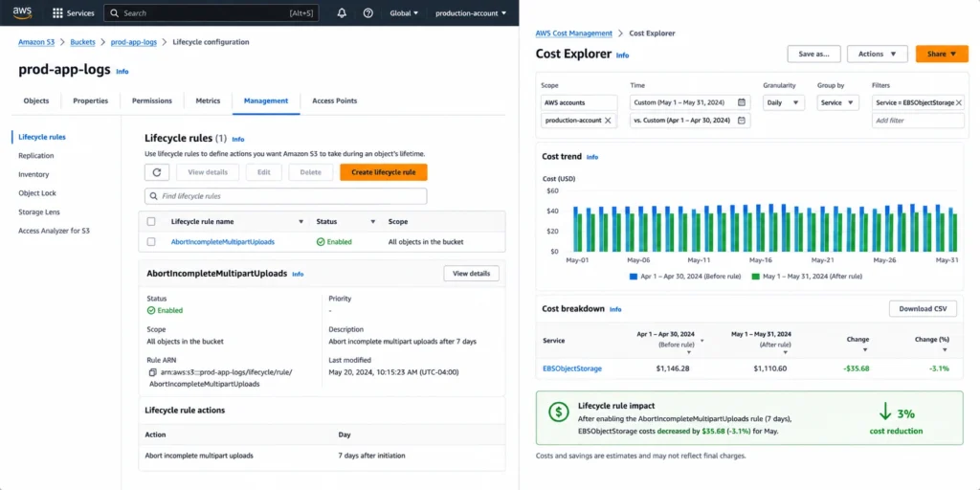Open prod-app-logs breadcrumb link

[x=134, y=42]
